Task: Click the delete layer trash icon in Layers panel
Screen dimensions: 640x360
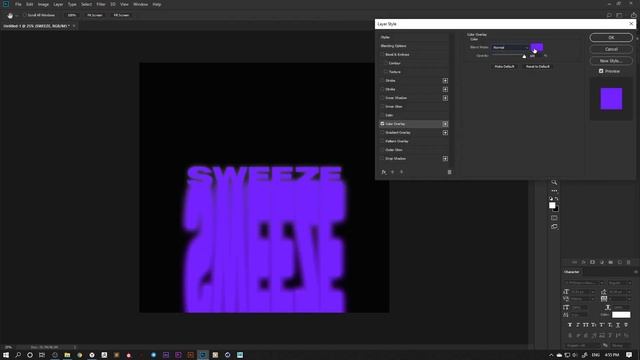Action: [629, 262]
